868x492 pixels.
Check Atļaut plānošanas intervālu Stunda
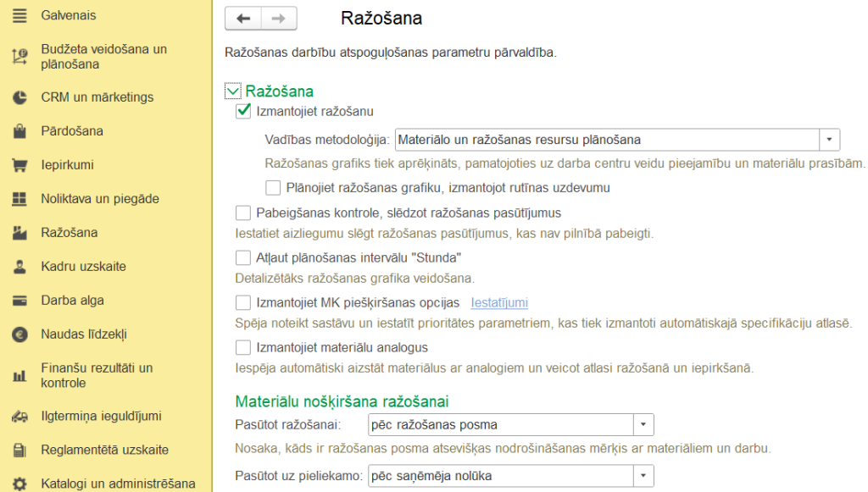[242, 257]
